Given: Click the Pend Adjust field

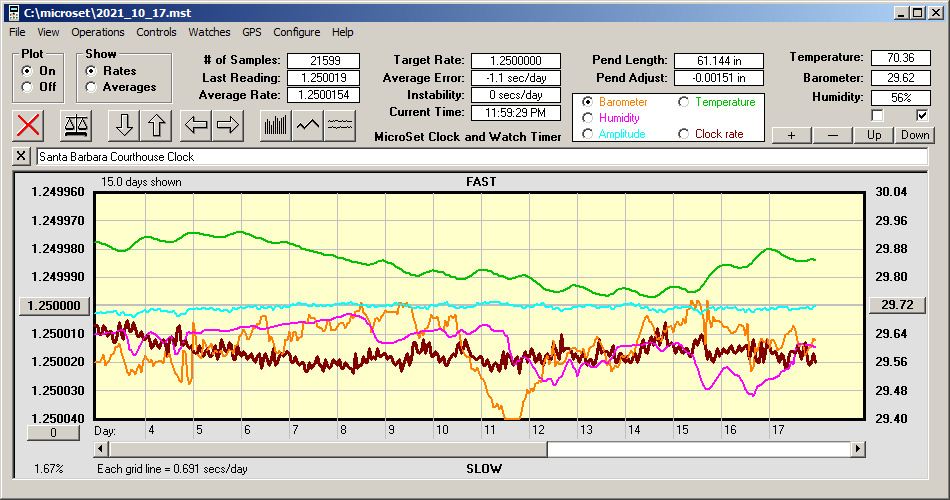Looking at the screenshot, I should (719, 78).
